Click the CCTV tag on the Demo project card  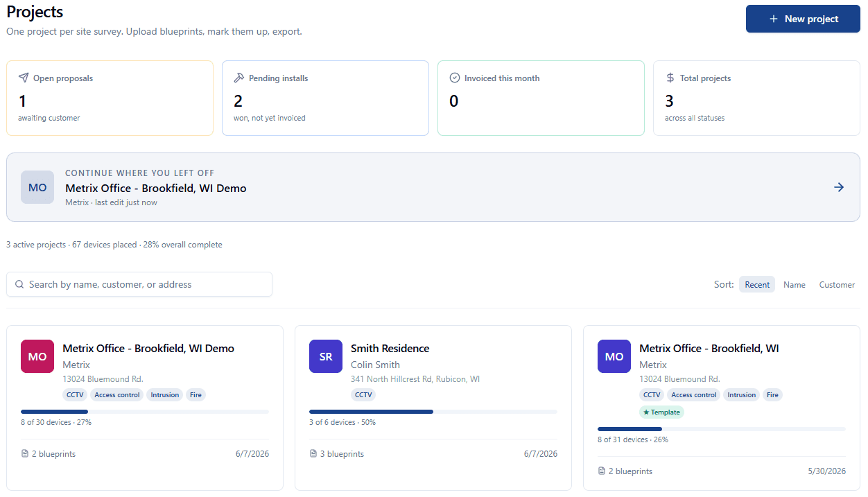pos(75,395)
